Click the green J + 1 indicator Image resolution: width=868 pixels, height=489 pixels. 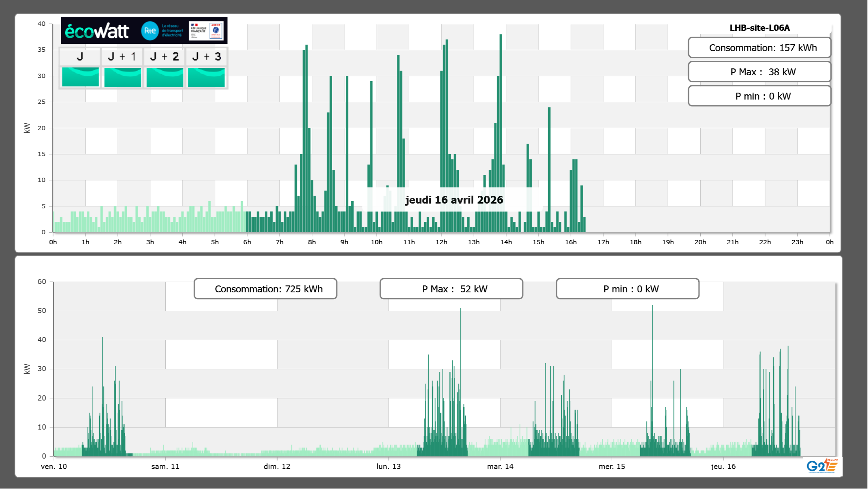122,77
